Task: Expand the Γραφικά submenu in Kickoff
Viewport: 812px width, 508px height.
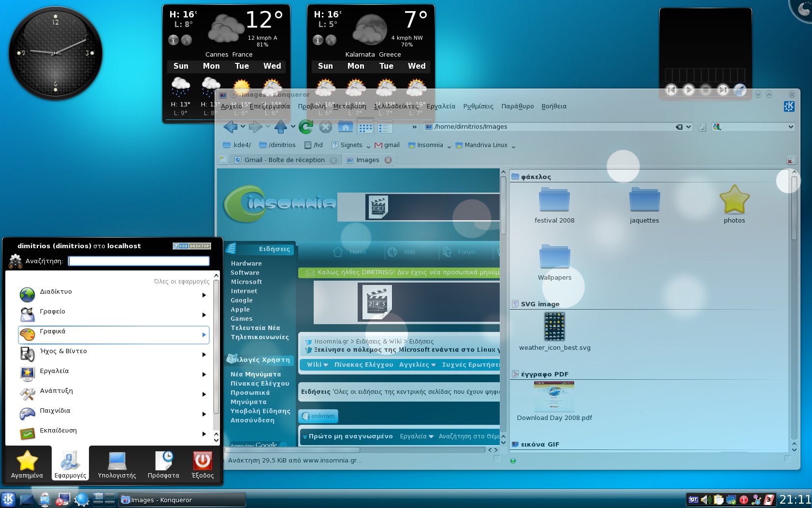Action: click(x=114, y=335)
